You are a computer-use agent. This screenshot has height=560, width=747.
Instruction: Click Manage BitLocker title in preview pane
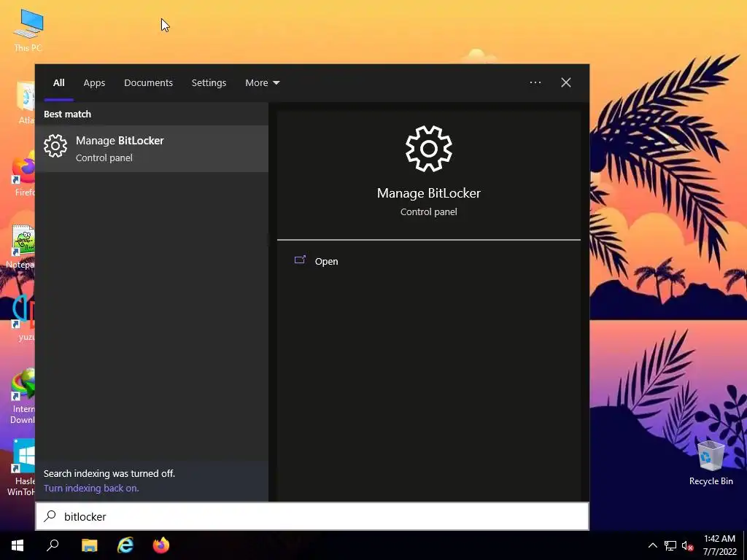[429, 192]
